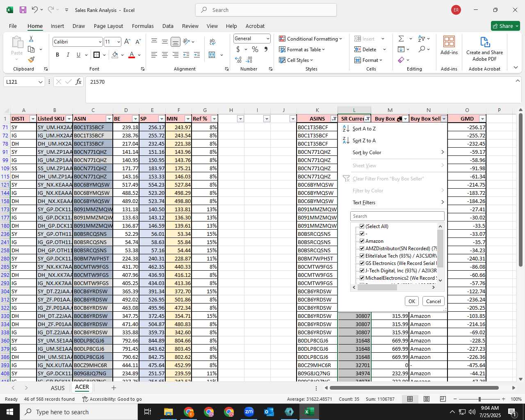Uncheck MichaelElectronics2 filter checkbox
Screen dimensions: 525x420
(x=362, y=278)
